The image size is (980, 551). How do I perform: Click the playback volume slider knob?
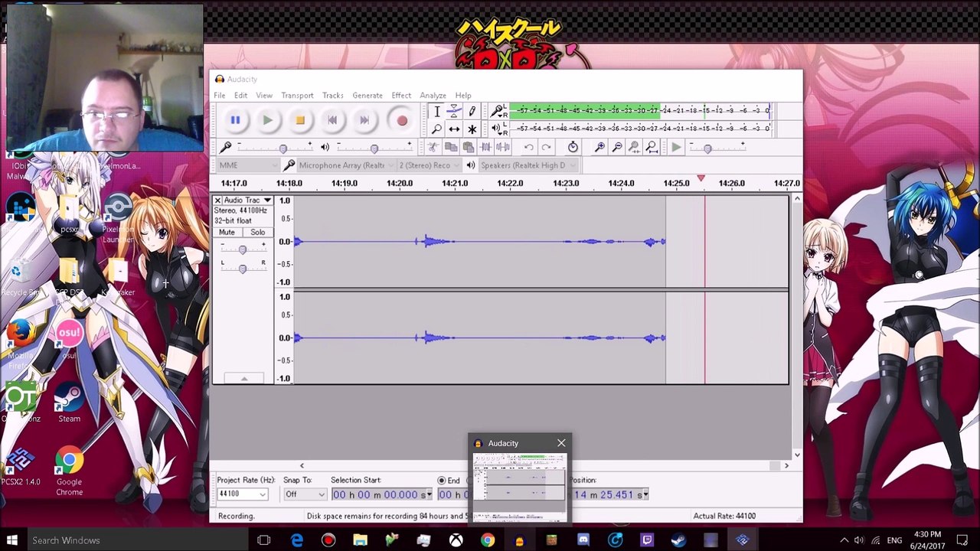pos(374,148)
